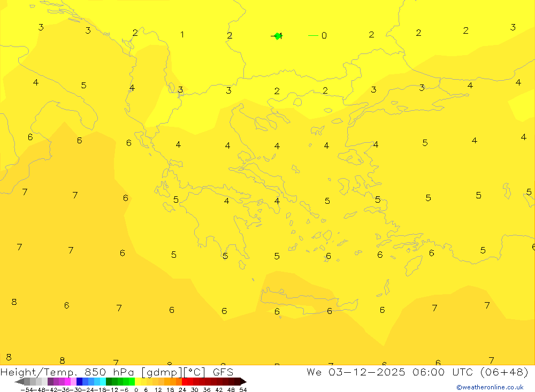Pick the bright red legend swatch
The image size is (535, 392).
[x=185, y=381]
